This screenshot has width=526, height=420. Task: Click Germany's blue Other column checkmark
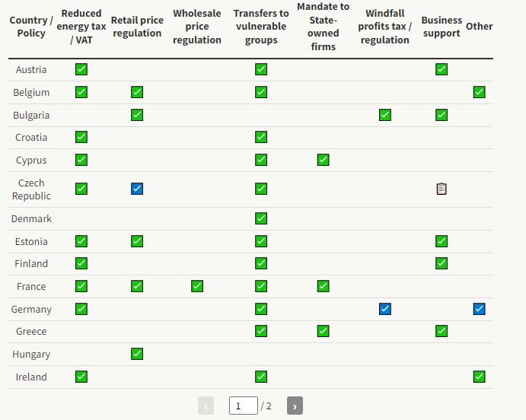click(479, 309)
